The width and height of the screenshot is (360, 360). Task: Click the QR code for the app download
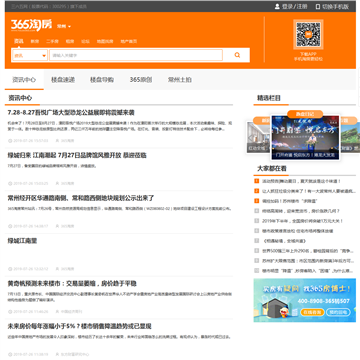click(308, 34)
